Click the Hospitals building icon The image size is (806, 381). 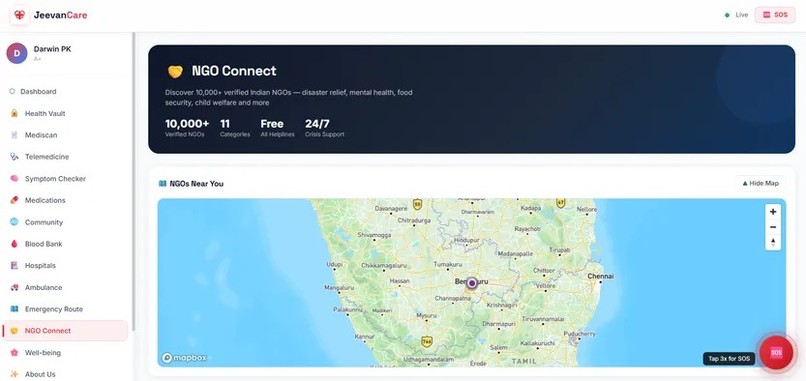tap(14, 266)
